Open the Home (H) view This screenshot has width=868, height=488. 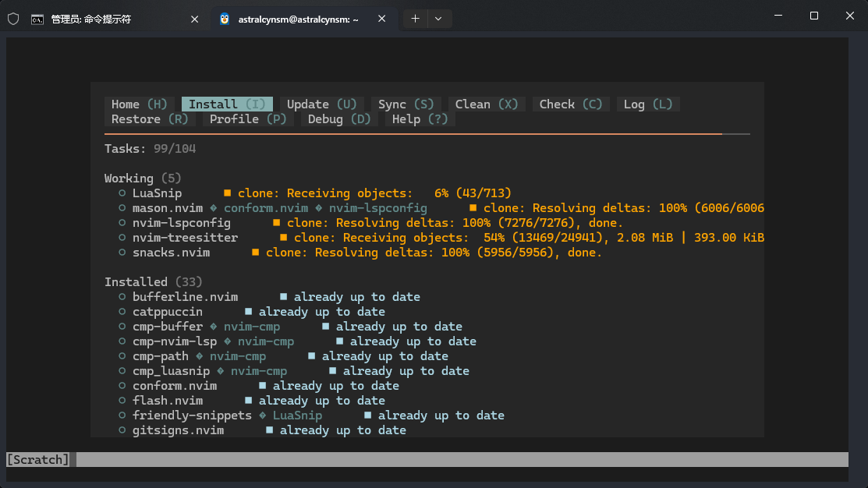(139, 104)
